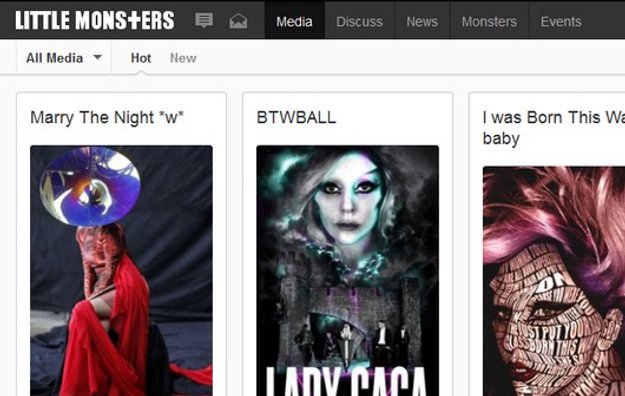Open the Monsters tab
Screen dimensions: 625x396
(489, 21)
